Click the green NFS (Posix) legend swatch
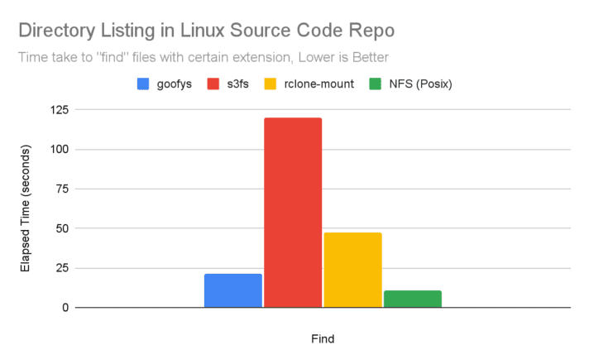Image resolution: width=589 pixels, height=364 pixels. point(375,84)
